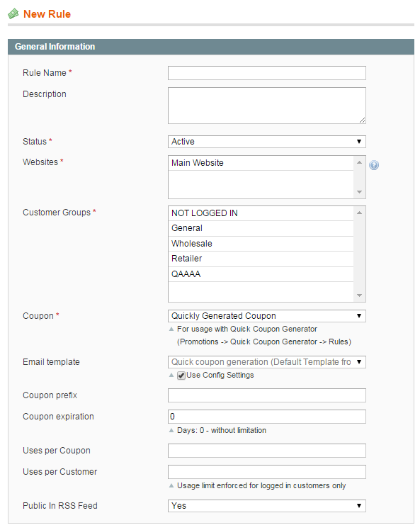The width and height of the screenshot is (420, 530).
Task: Click Customer Groups list scroll up arrow
Action: (x=360, y=213)
